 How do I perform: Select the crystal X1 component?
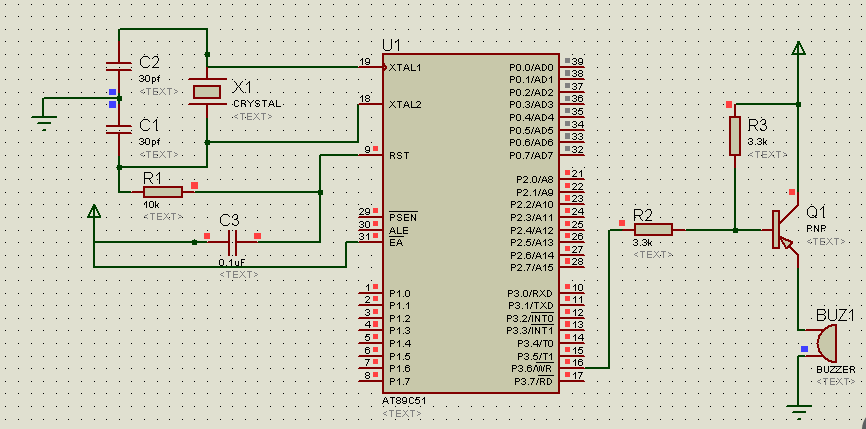[x=207, y=92]
